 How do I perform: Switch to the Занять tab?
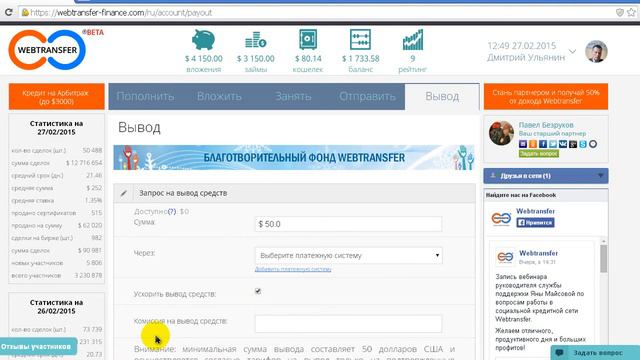tap(293, 96)
